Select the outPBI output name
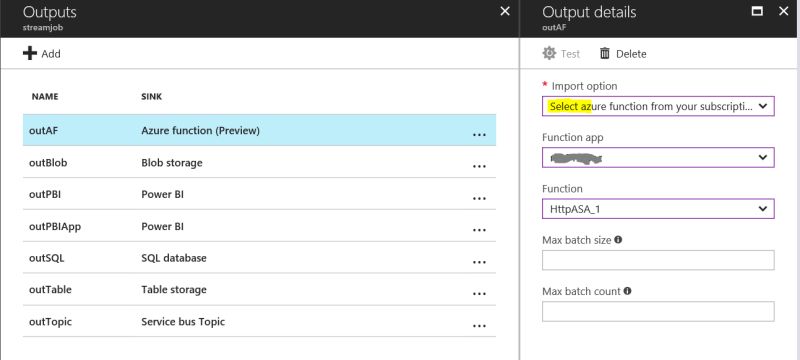The image size is (800, 360). point(45,194)
